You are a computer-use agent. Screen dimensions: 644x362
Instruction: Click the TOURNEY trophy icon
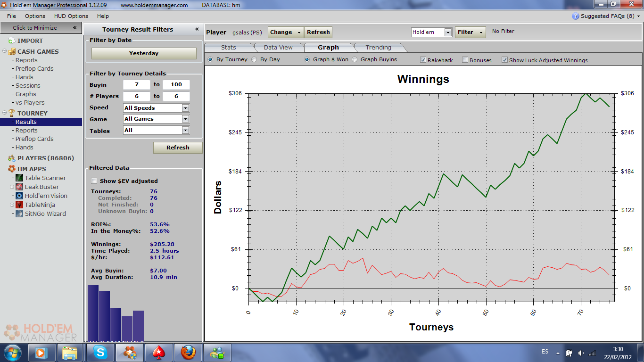pos(12,113)
